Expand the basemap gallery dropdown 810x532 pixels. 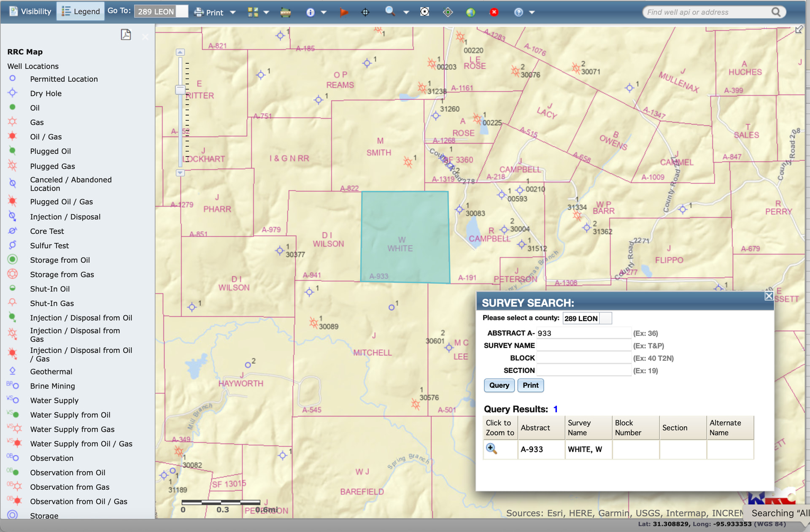[266, 12]
